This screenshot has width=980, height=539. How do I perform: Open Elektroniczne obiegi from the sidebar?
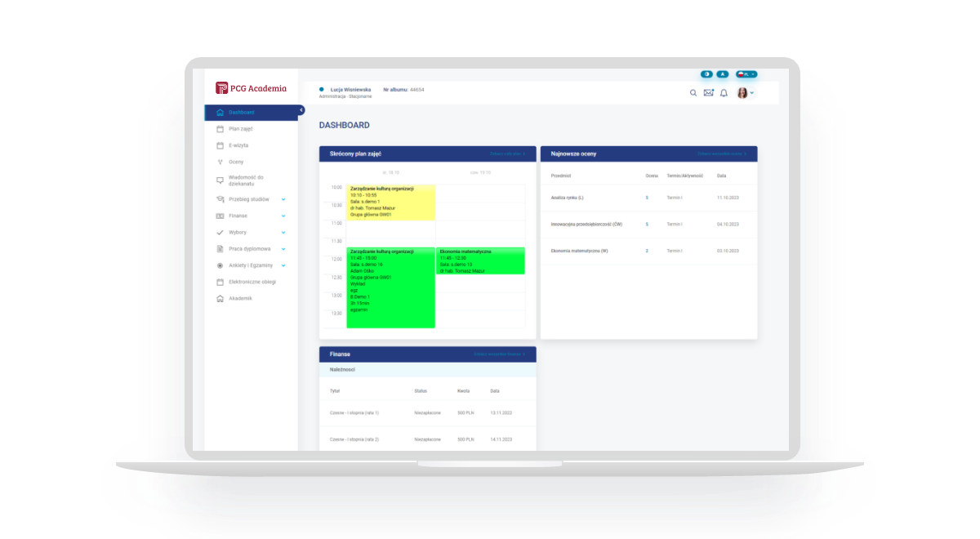point(252,282)
